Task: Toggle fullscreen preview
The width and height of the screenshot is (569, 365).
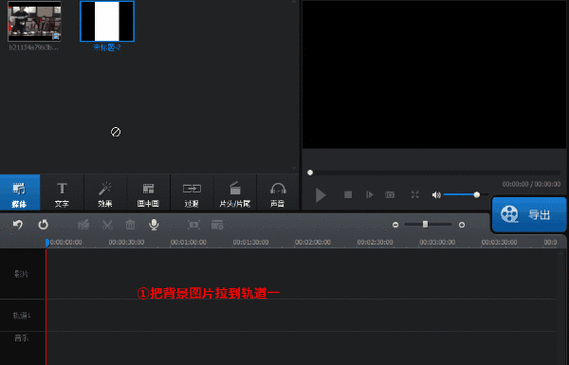Action: tap(415, 195)
